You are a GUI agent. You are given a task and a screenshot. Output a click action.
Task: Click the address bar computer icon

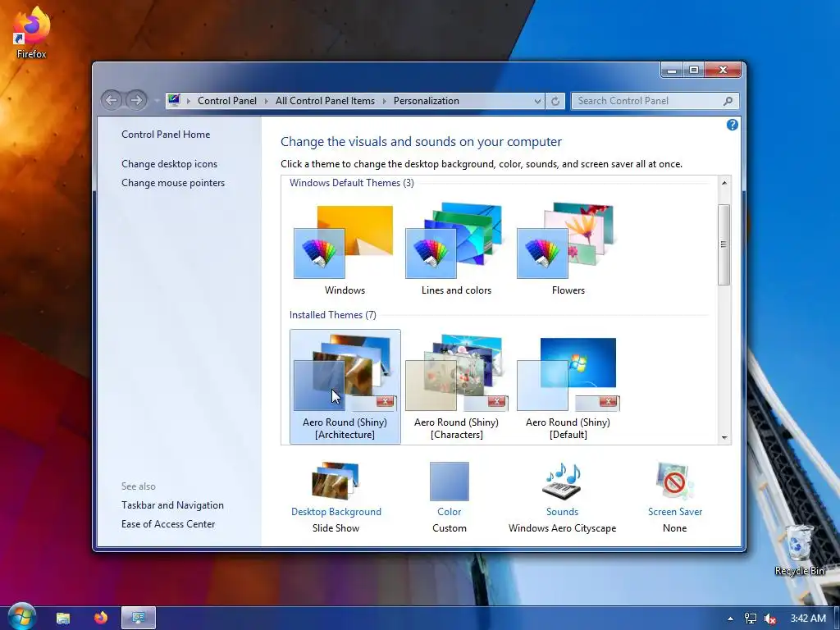(174, 100)
